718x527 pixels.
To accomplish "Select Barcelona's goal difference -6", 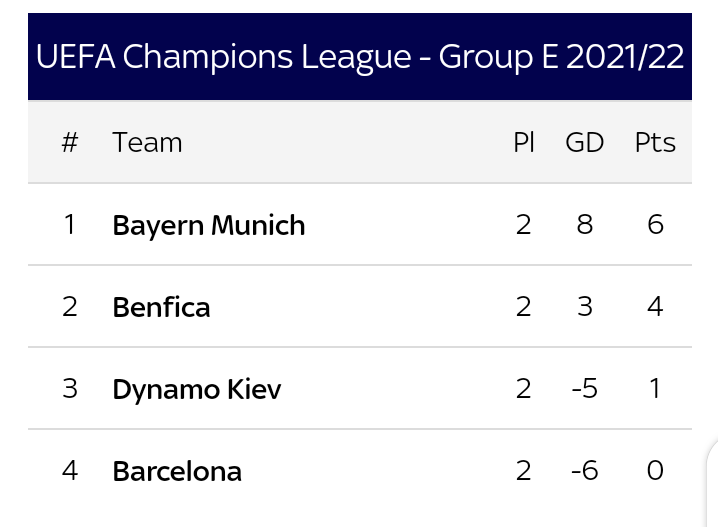I will pos(585,471).
